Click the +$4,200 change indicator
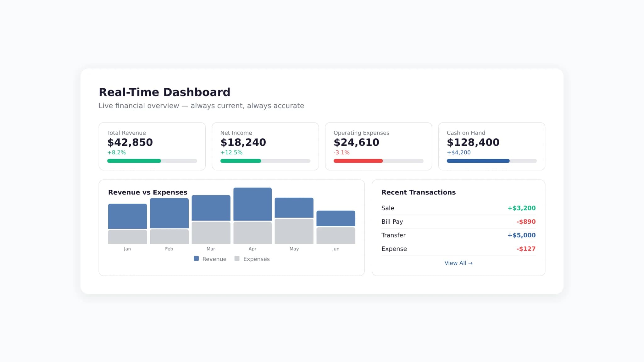The height and width of the screenshot is (362, 644). [459, 152]
